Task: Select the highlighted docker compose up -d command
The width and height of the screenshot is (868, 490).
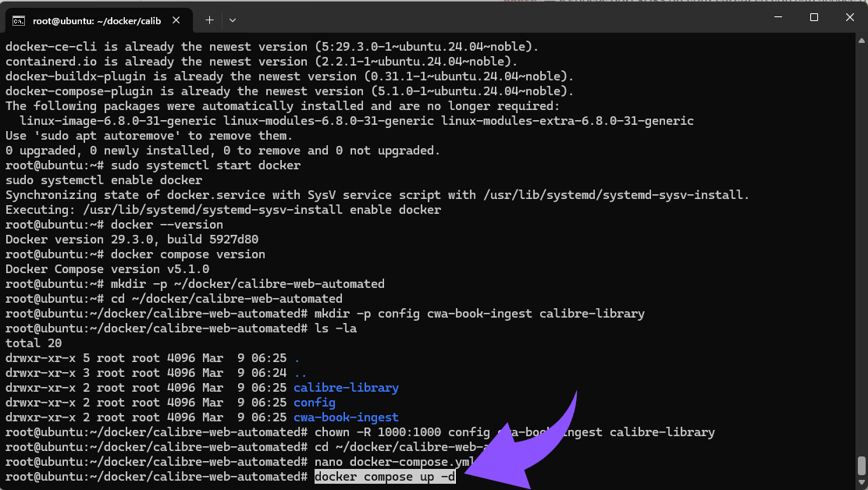Action: point(385,476)
